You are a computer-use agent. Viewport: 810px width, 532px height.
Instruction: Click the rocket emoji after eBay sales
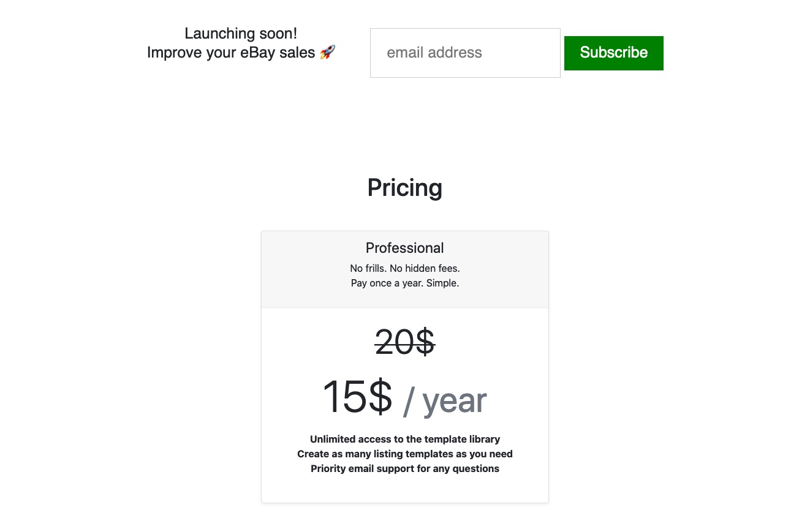coord(328,53)
